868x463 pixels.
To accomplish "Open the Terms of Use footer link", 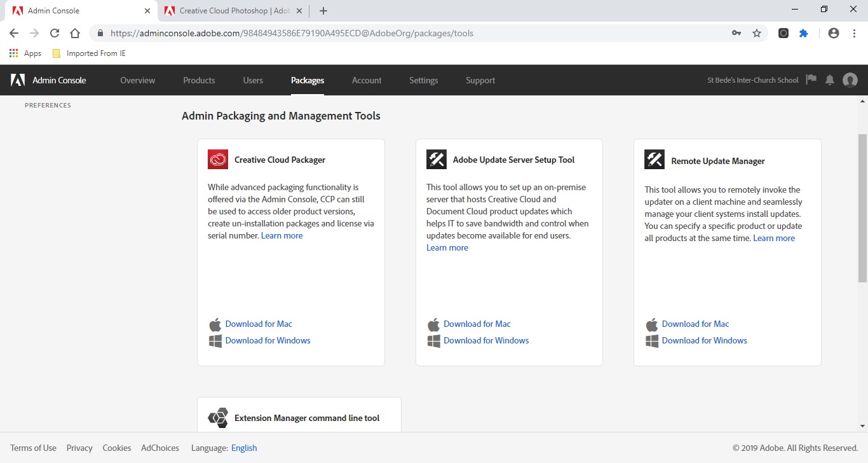I will tap(33, 448).
